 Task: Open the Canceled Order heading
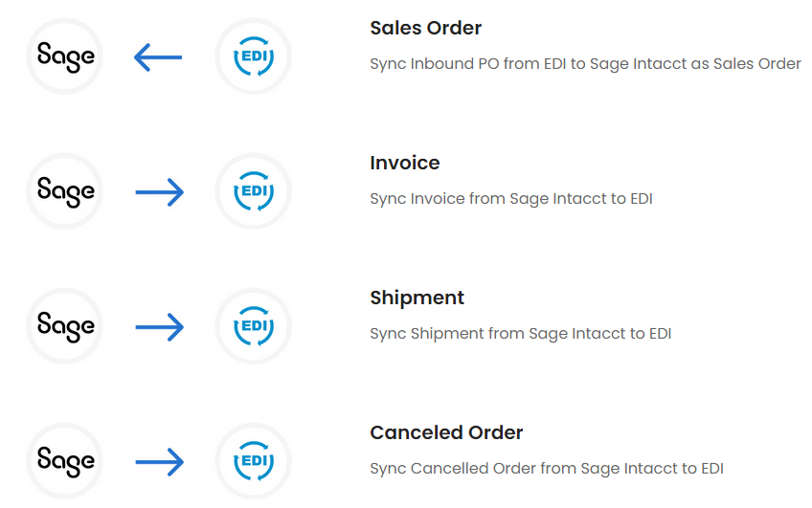[446, 432]
